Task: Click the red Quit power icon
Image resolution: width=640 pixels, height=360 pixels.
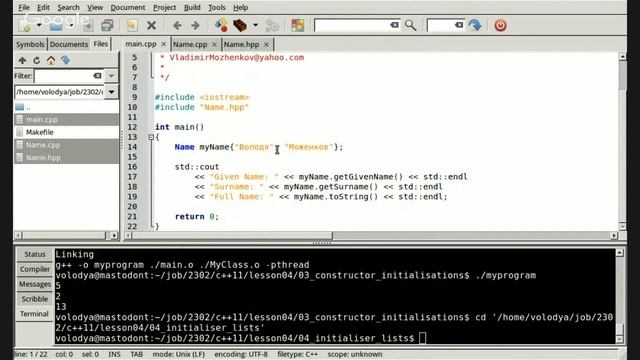Action: pyautogui.click(x=500, y=25)
